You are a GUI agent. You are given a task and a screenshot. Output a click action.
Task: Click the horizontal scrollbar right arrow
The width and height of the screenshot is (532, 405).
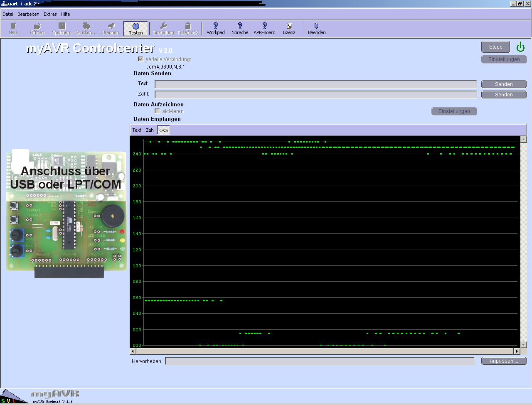[517, 351]
